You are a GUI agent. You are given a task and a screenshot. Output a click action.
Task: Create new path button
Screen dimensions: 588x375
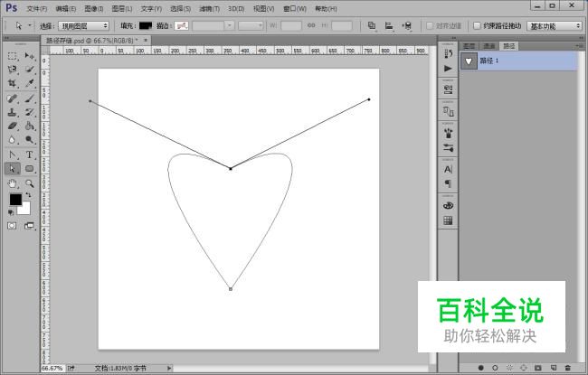click(x=554, y=368)
